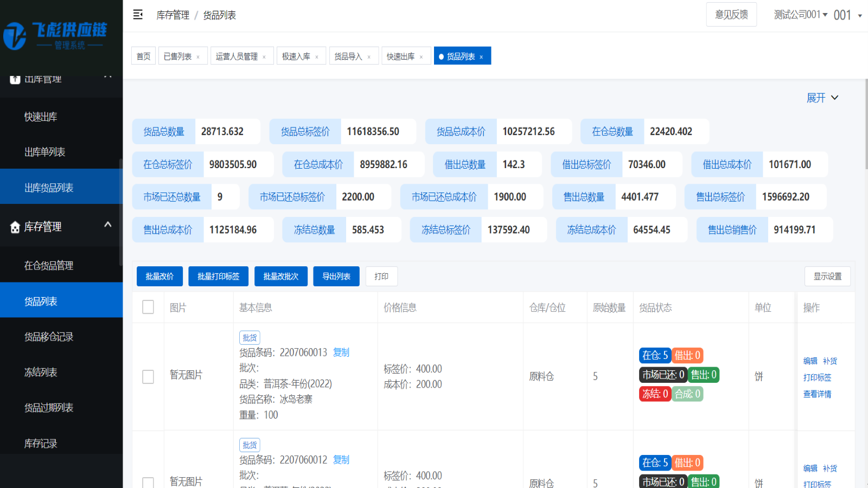This screenshot has height=488, width=868.
Task: Close the 极速入库 tab
Action: tap(317, 57)
